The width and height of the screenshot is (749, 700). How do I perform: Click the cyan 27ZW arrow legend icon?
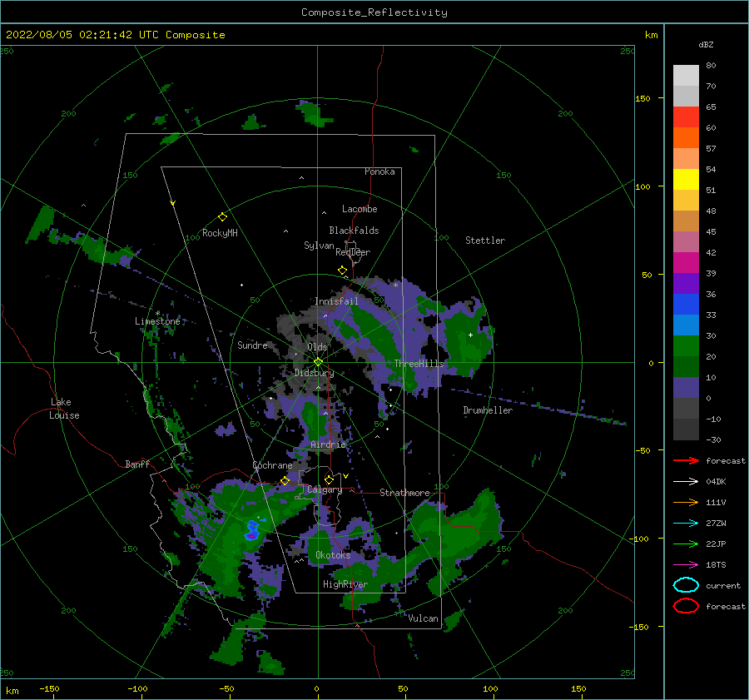point(686,524)
